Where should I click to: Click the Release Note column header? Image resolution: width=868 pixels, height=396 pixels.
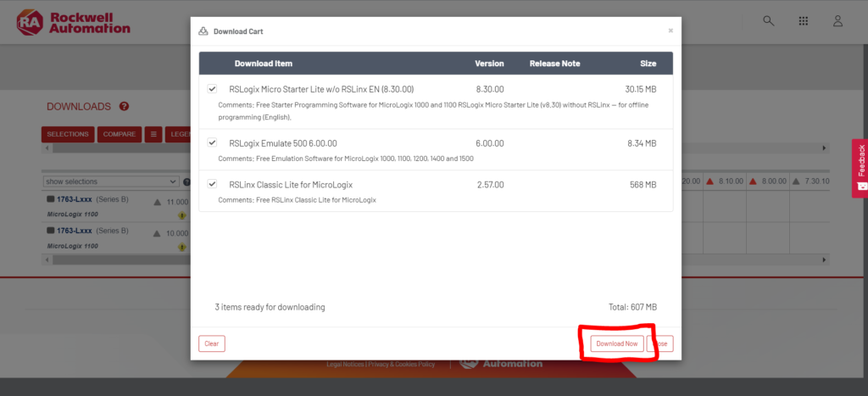[554, 64]
